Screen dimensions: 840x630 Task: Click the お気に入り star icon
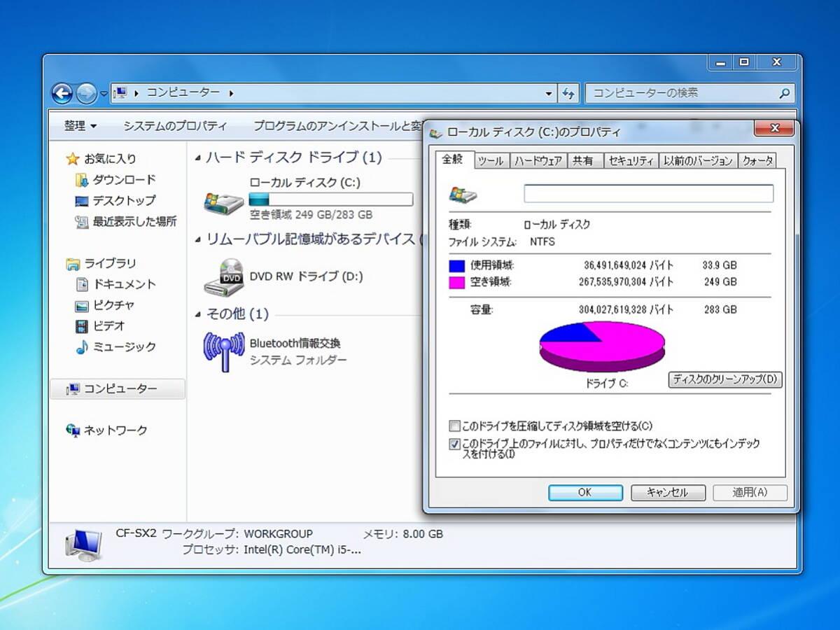coord(73,159)
